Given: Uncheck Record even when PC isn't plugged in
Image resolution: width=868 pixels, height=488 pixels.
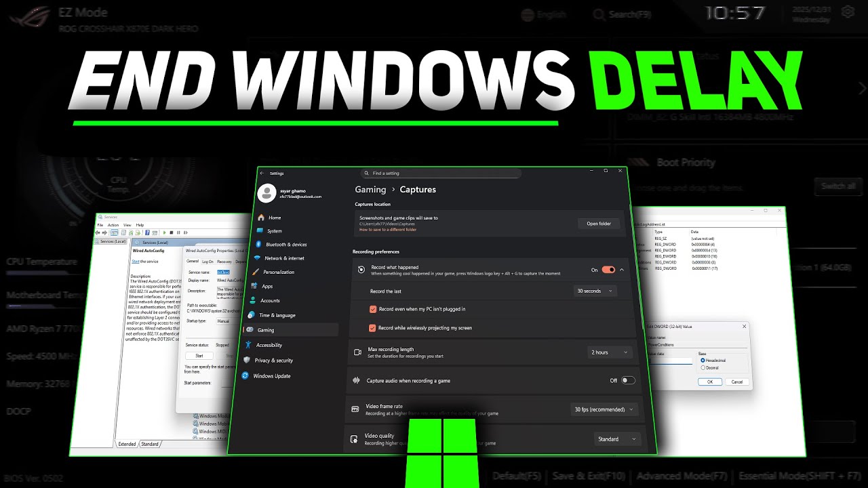Looking at the screenshot, I should coord(373,309).
